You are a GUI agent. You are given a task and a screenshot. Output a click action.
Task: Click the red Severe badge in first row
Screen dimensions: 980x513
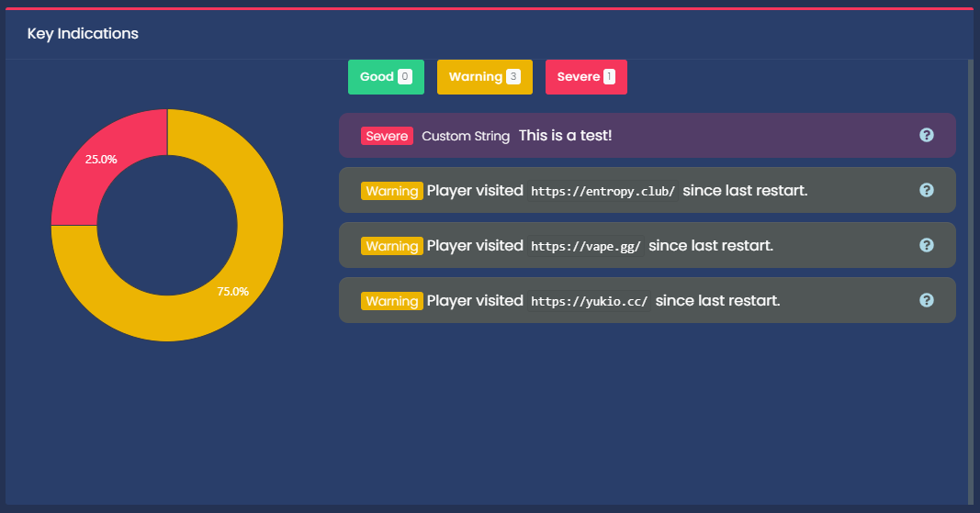(387, 136)
